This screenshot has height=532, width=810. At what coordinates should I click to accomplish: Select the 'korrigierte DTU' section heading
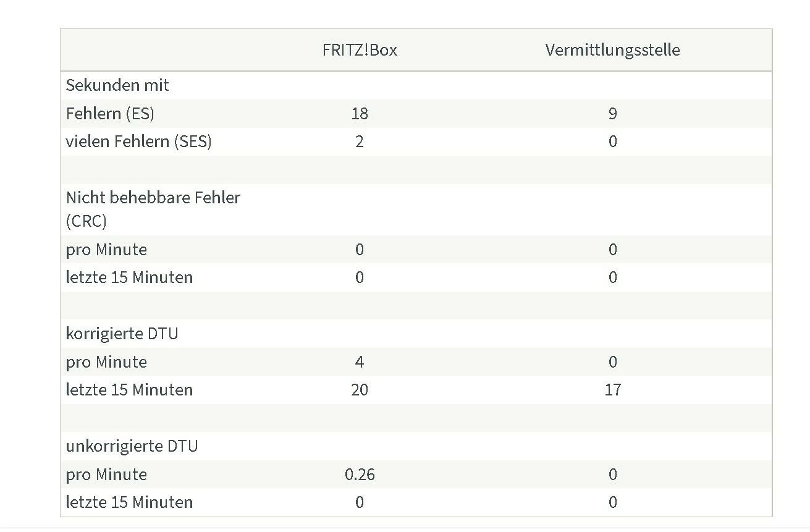coord(122,334)
